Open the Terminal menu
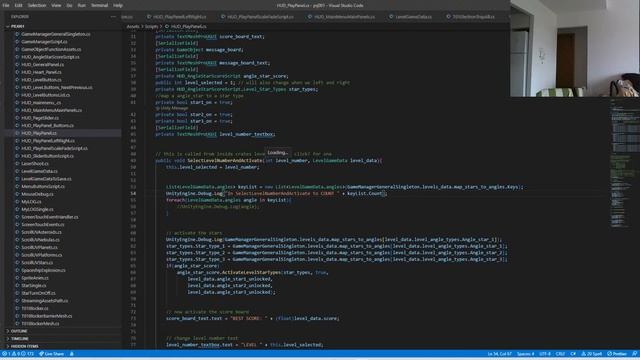The height and width of the screenshot is (360, 640). click(x=99, y=5)
